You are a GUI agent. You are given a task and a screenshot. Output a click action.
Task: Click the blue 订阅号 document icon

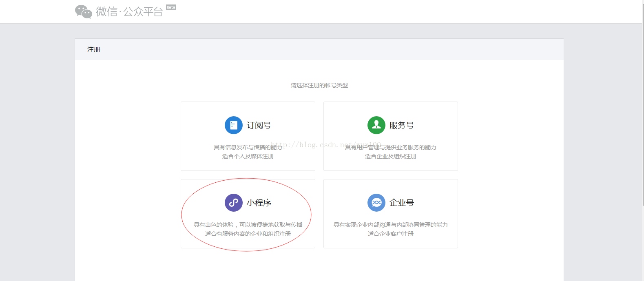pyautogui.click(x=234, y=125)
